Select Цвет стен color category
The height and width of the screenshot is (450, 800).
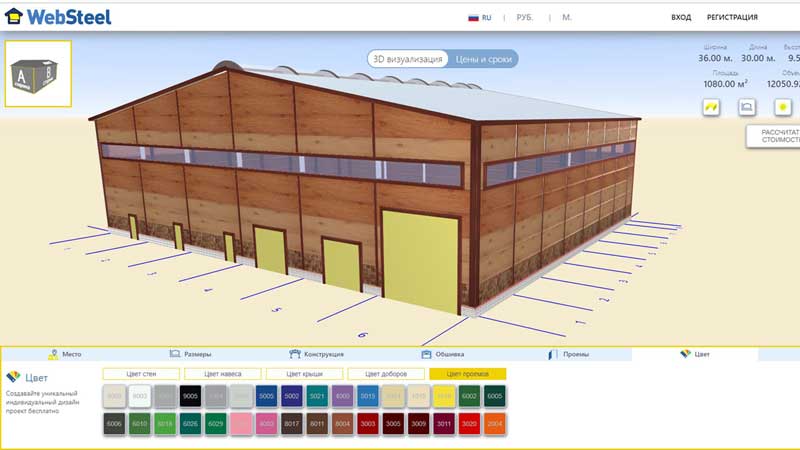[x=140, y=374]
